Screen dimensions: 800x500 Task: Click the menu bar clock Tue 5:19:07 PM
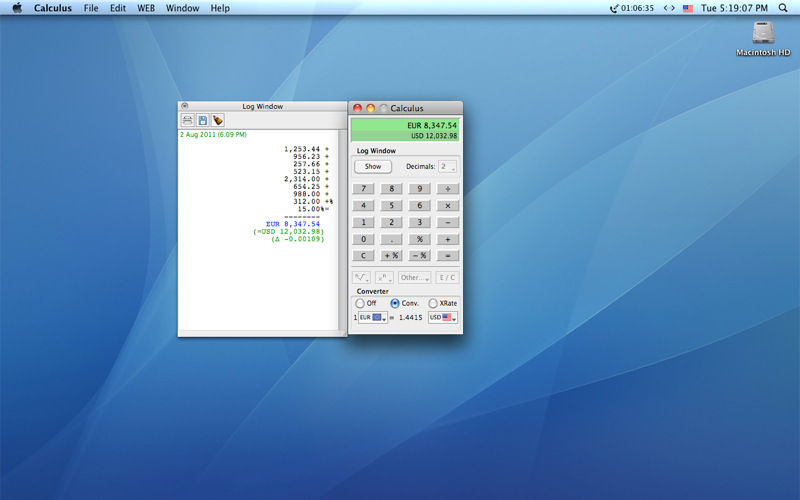(x=734, y=8)
